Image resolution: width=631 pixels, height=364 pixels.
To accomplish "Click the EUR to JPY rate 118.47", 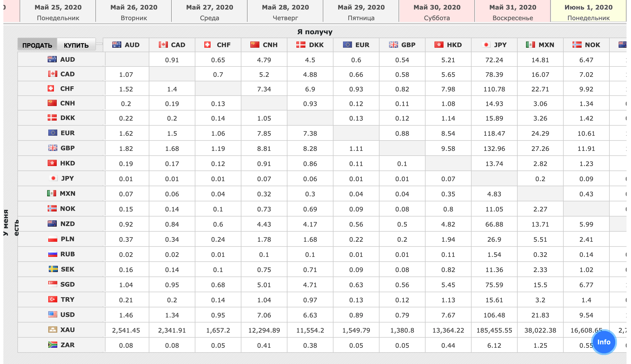I will (x=494, y=133).
